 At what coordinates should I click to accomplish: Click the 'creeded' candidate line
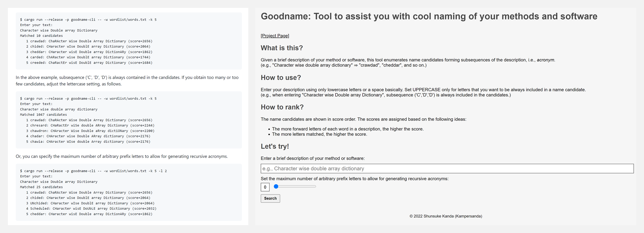point(89,63)
